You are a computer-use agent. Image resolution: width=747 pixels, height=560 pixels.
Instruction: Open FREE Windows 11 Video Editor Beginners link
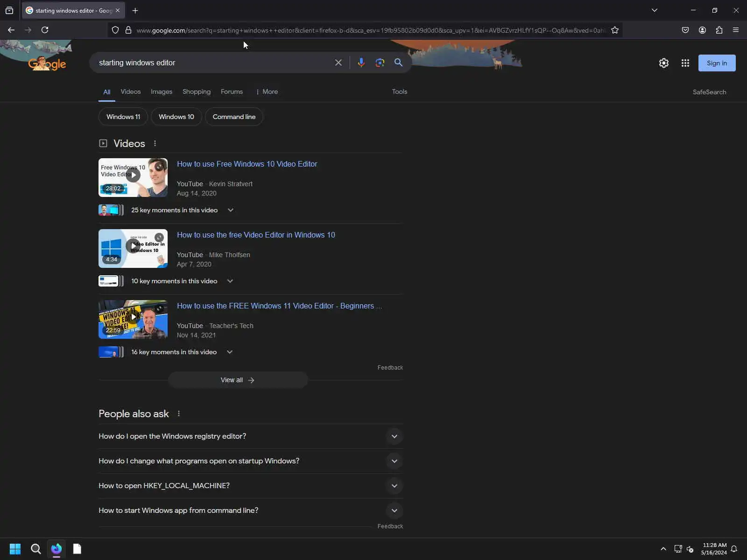click(x=279, y=306)
